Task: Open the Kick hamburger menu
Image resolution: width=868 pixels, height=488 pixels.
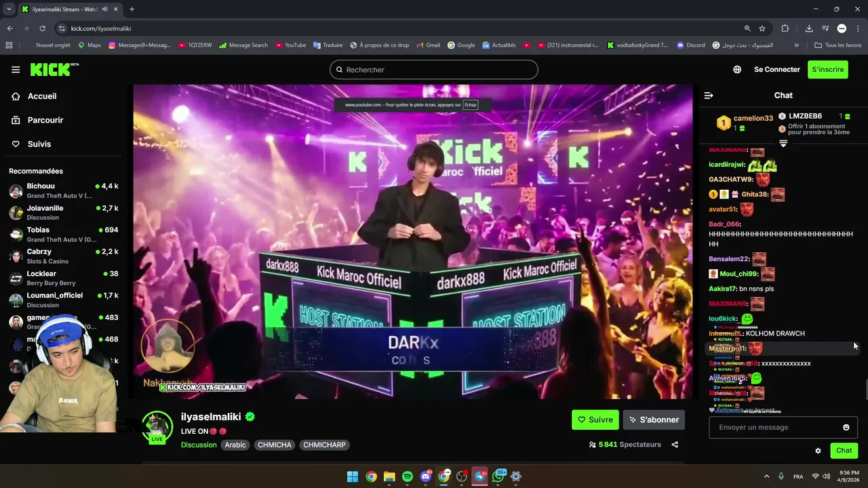Action: (16, 69)
